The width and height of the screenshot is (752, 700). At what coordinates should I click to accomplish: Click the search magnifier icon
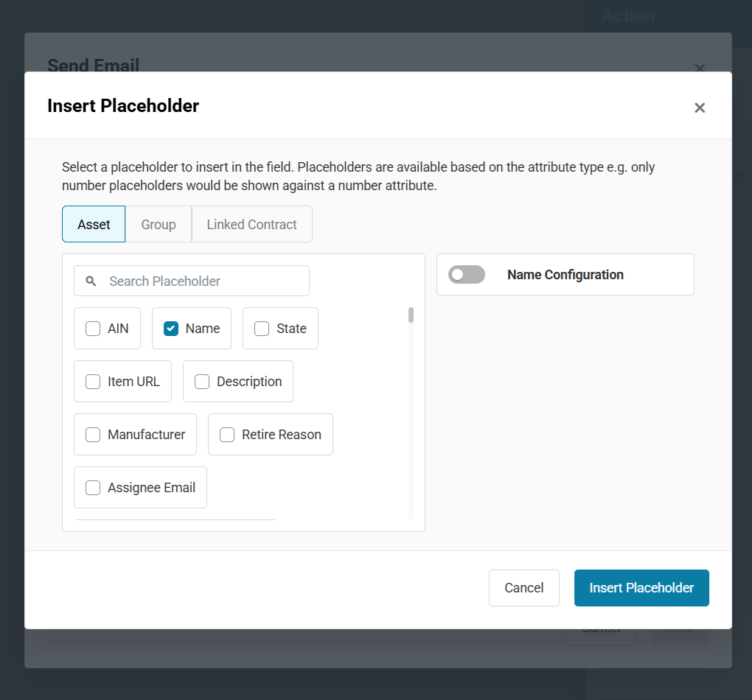pos(91,281)
